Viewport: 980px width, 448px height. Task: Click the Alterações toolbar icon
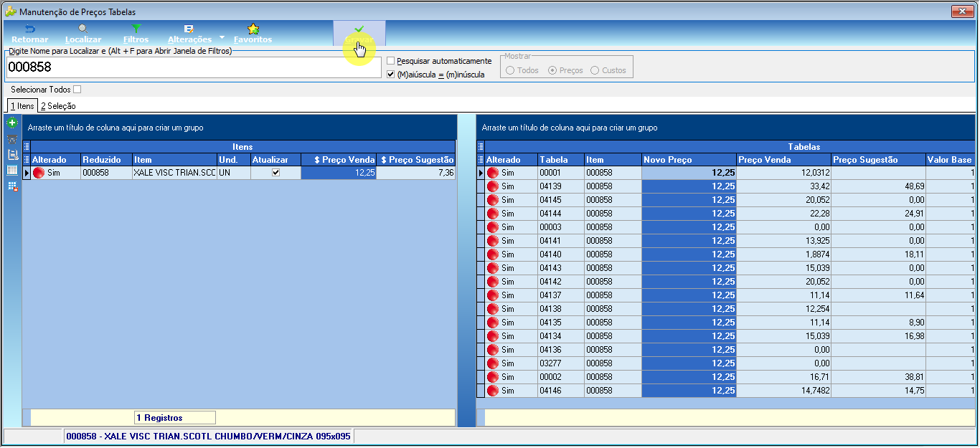point(189,29)
